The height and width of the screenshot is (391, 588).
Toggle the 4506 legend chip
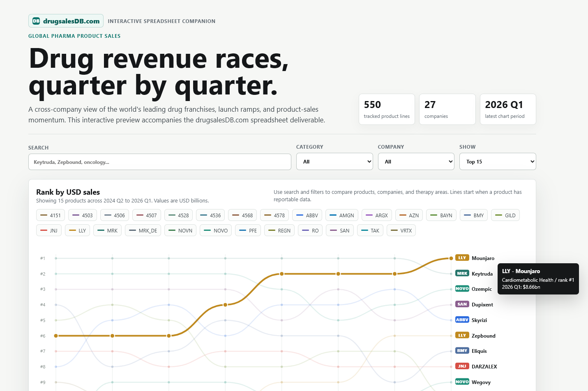115,215
